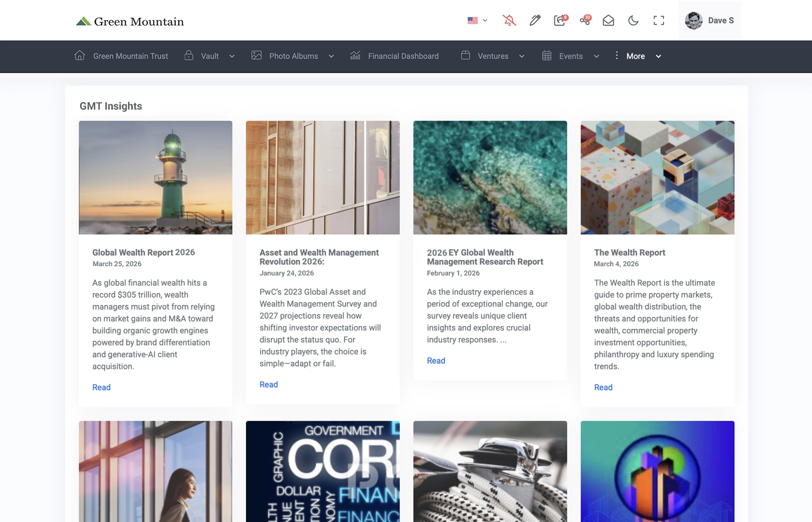Open the lighthouse thumbnail of Global Wealth Report
The height and width of the screenshot is (522, 812).
point(155,177)
